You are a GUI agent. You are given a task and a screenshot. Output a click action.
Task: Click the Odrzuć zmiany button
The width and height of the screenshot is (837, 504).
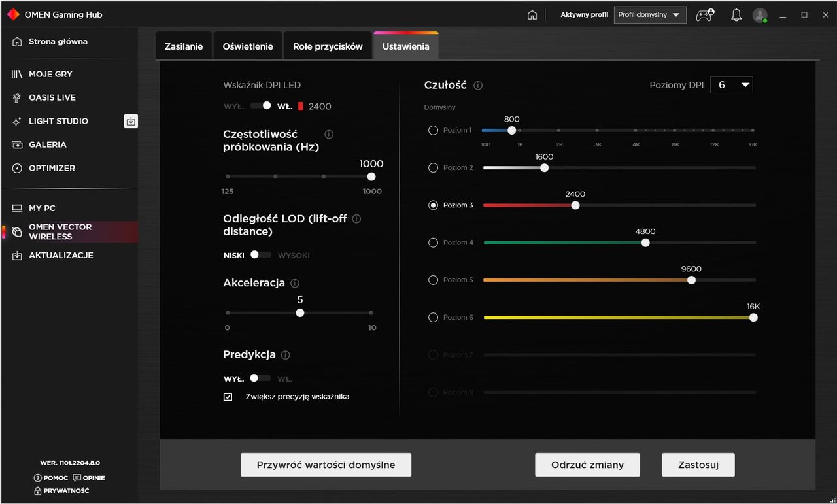[587, 465]
